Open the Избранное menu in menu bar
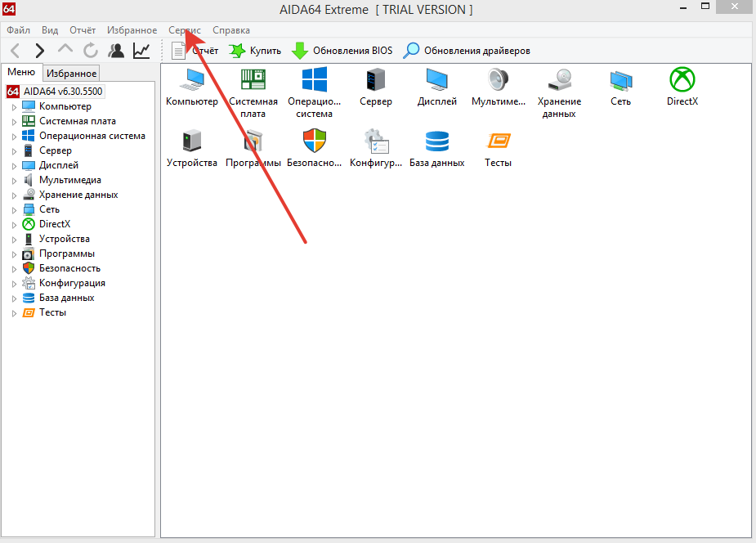Image resolution: width=756 pixels, height=543 pixels. (x=132, y=30)
